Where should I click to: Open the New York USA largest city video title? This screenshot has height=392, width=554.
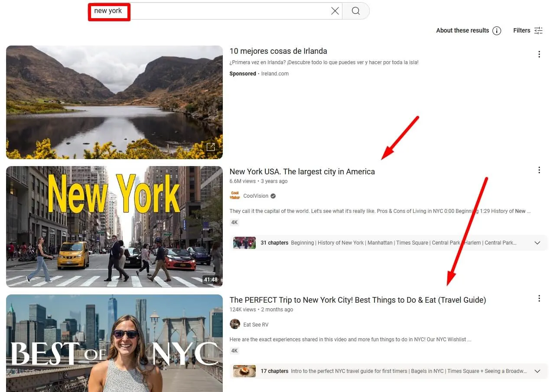coord(302,172)
